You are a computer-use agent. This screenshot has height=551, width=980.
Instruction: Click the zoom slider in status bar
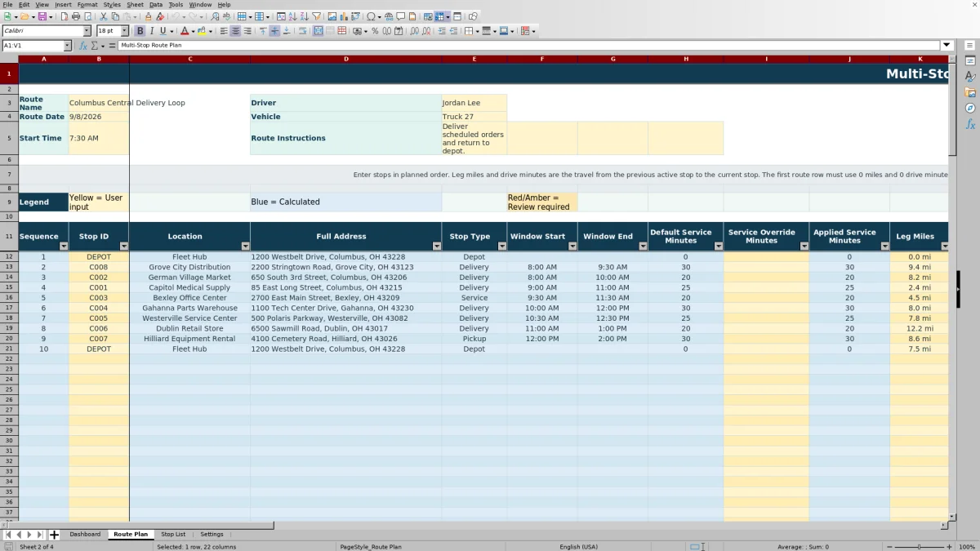920,547
